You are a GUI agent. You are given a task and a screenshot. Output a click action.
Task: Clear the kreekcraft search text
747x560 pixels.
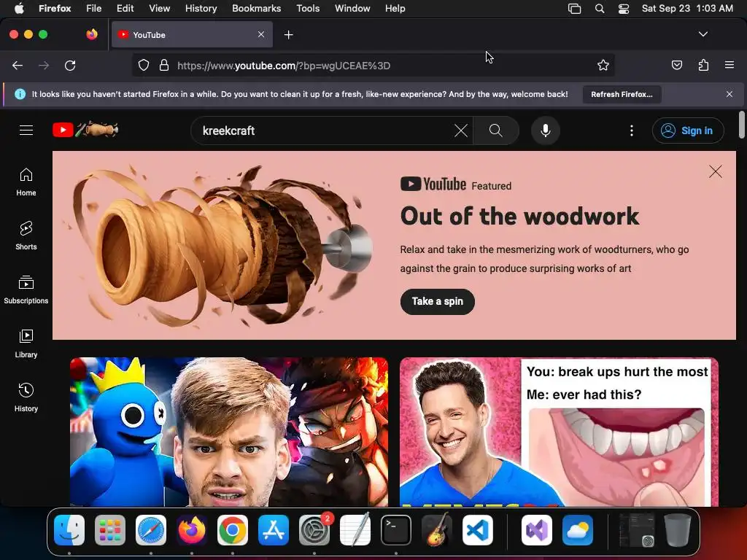coord(461,131)
